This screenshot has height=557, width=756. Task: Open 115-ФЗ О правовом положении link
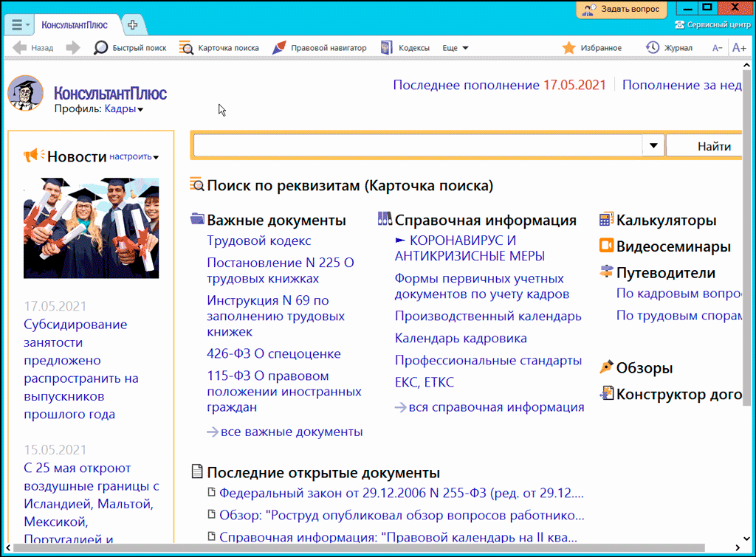tap(284, 391)
